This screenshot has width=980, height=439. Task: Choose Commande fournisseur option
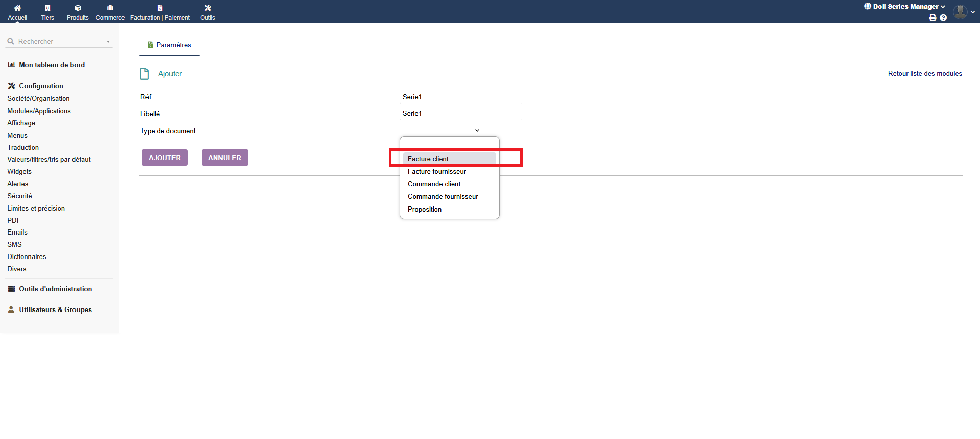443,197
